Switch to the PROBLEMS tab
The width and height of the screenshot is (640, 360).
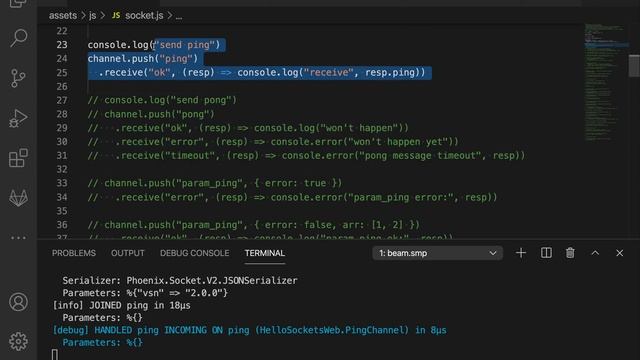74,253
